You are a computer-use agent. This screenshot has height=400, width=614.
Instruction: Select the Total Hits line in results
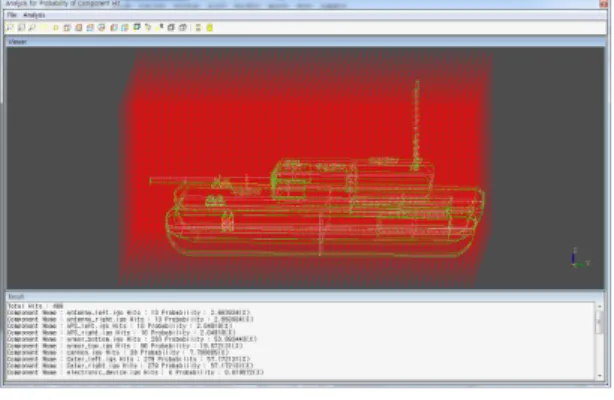[x=35, y=306]
